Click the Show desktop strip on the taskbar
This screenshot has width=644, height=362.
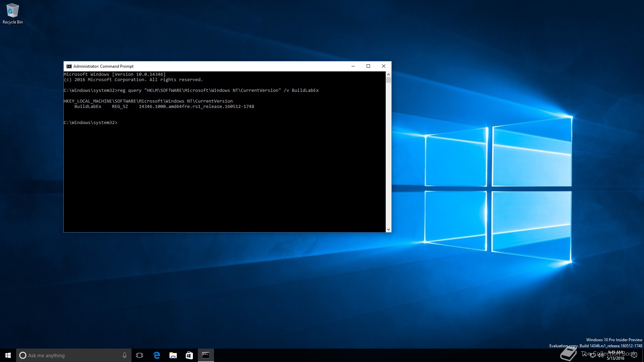pyautogui.click(x=643, y=355)
